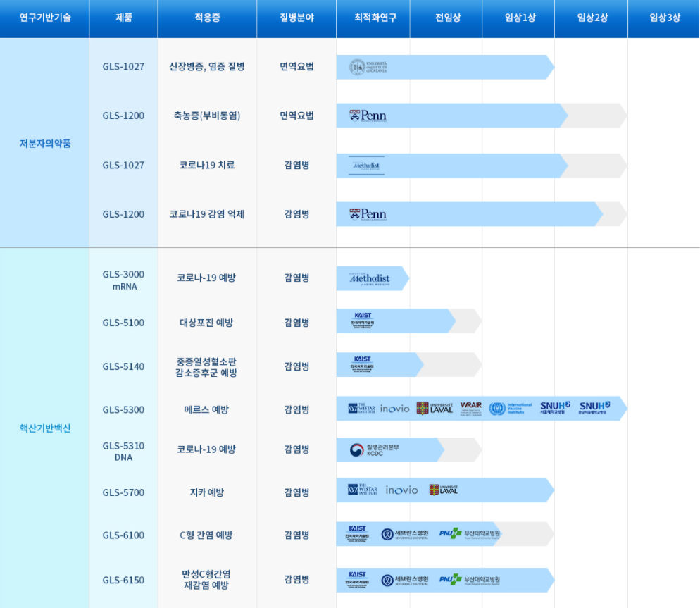
Task: Click the GLS-5300 product cell
Action: (123, 409)
